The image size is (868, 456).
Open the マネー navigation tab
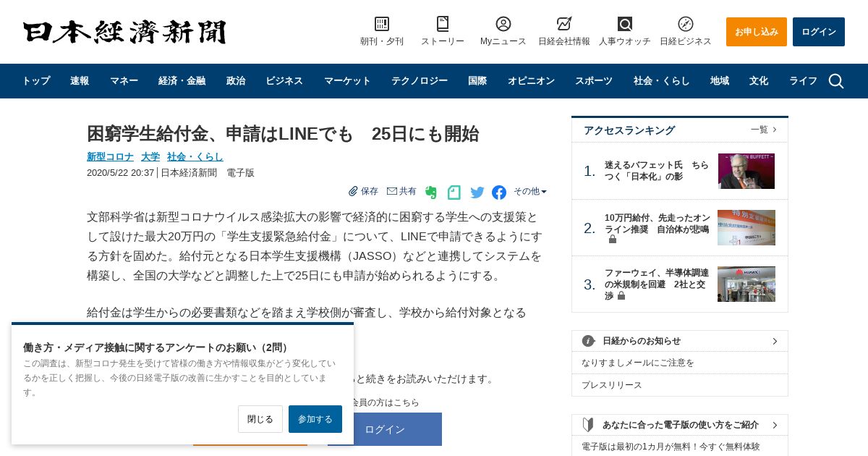point(124,81)
